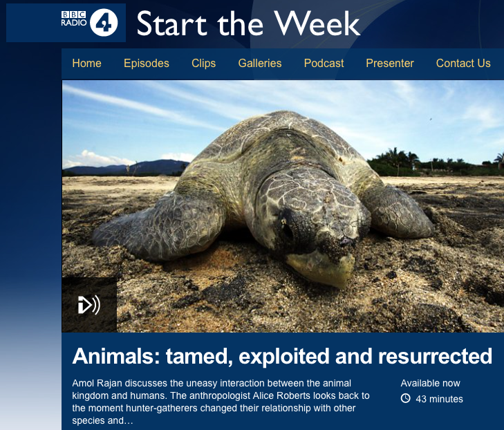Click the Start the Week programme title
Image resolution: width=504 pixels, height=430 pixels.
248,23
